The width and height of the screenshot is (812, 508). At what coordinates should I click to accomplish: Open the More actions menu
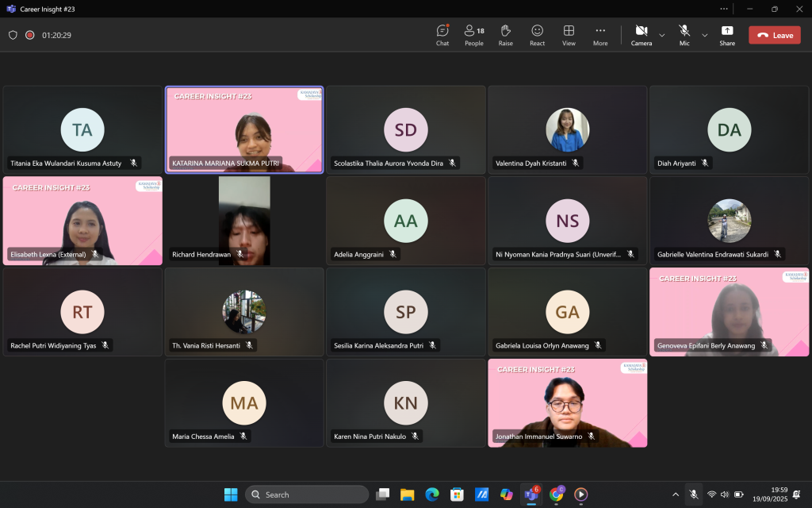(600, 35)
